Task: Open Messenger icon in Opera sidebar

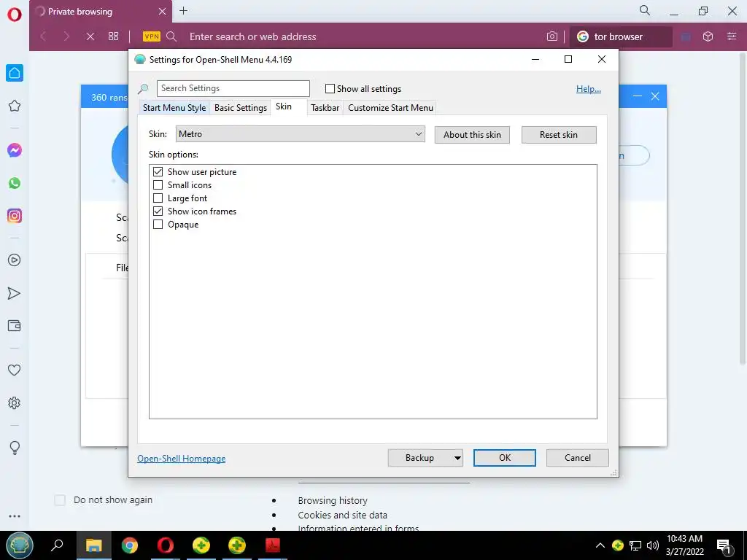Action: 15,150
